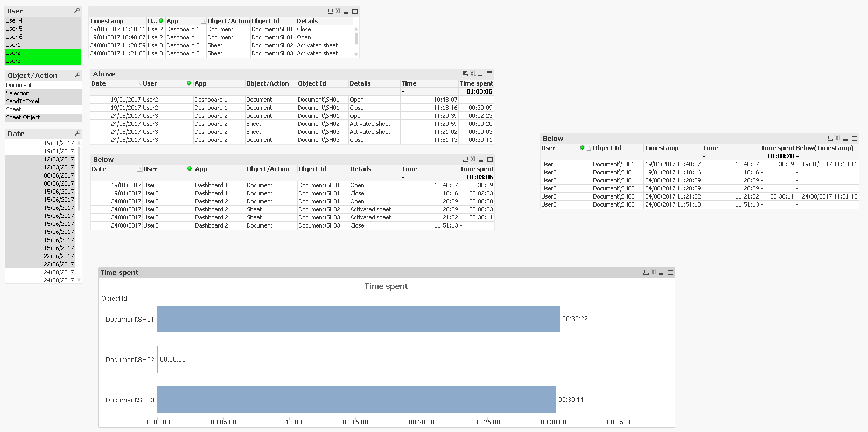Click Object Id header in right Below table

click(618, 148)
